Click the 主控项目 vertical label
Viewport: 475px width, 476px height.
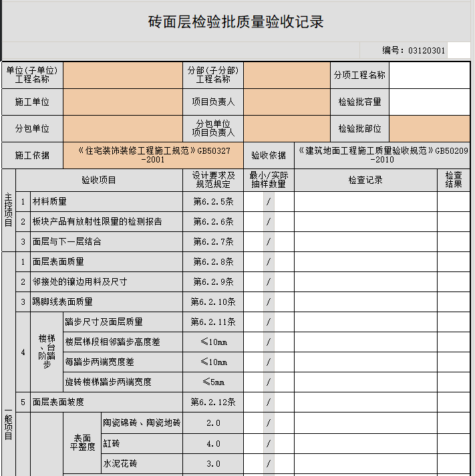9,210
